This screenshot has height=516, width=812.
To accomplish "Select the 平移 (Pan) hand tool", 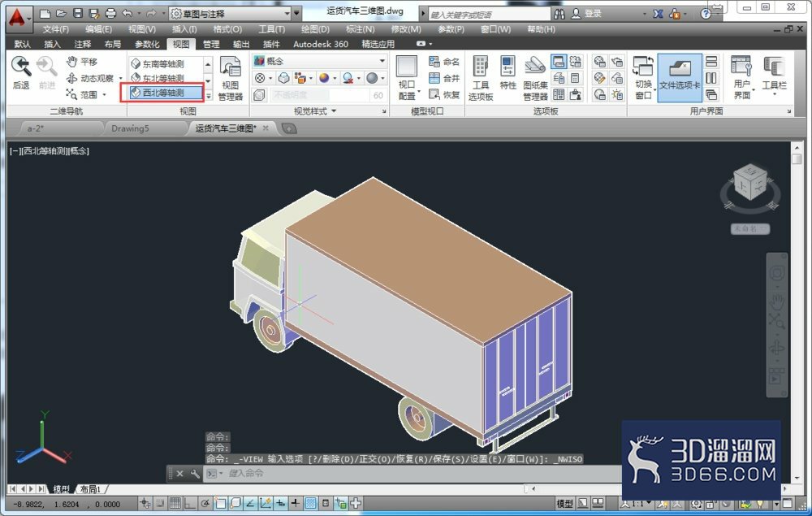I will [82, 62].
